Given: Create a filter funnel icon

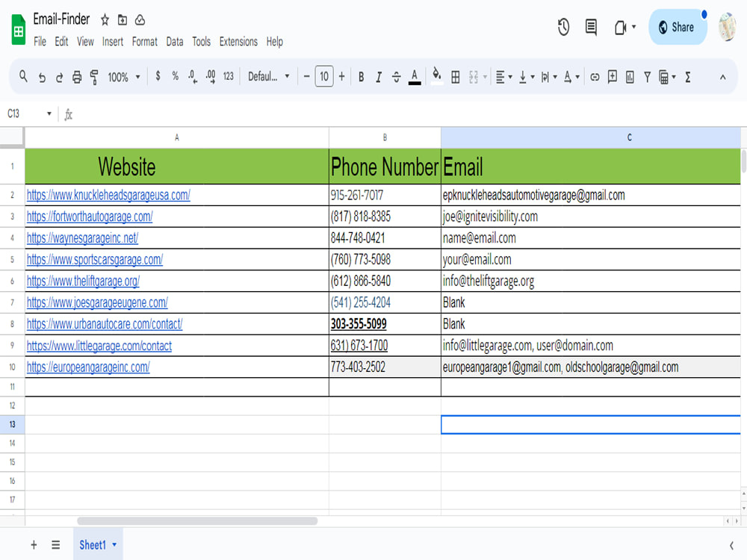Looking at the screenshot, I should tap(647, 77).
